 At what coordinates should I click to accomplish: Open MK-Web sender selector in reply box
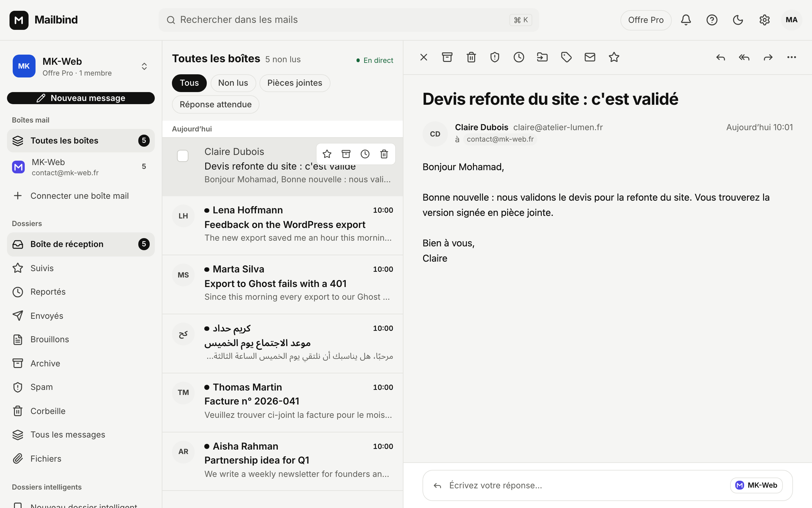pos(756,485)
